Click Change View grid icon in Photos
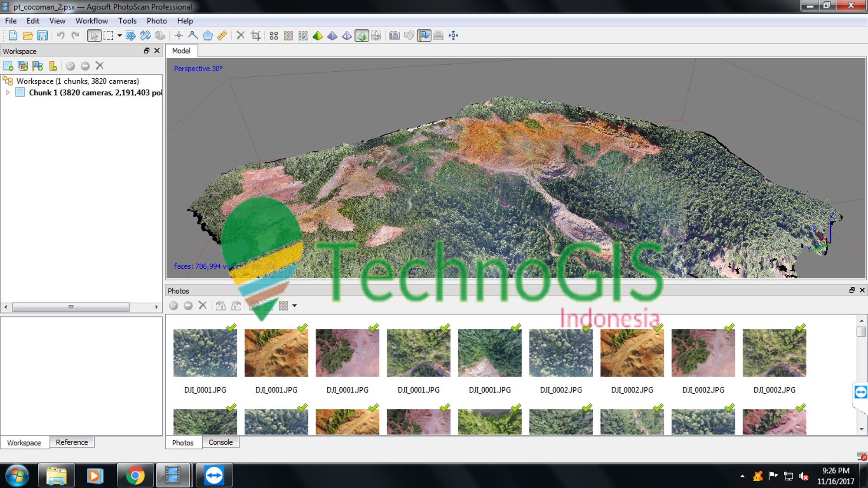Screen dimensions: 868x488 tap(283, 306)
